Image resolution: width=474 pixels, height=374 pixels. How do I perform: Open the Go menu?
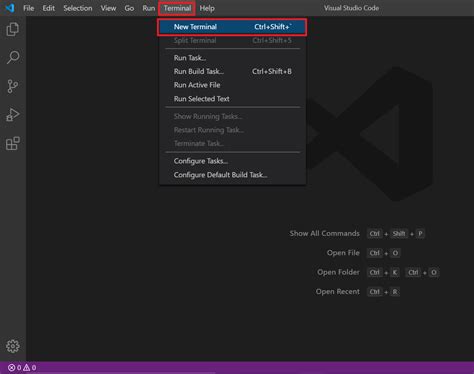[129, 8]
